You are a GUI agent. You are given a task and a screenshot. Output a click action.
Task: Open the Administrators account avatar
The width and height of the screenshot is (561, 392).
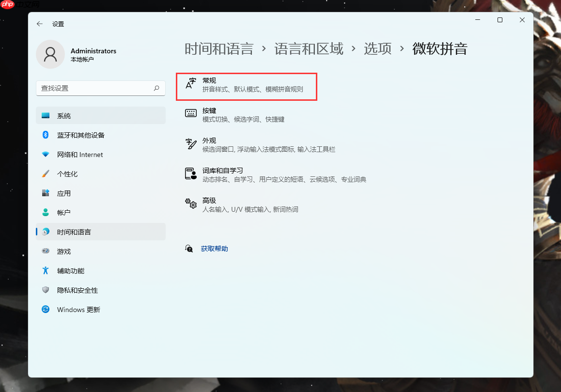pos(50,54)
